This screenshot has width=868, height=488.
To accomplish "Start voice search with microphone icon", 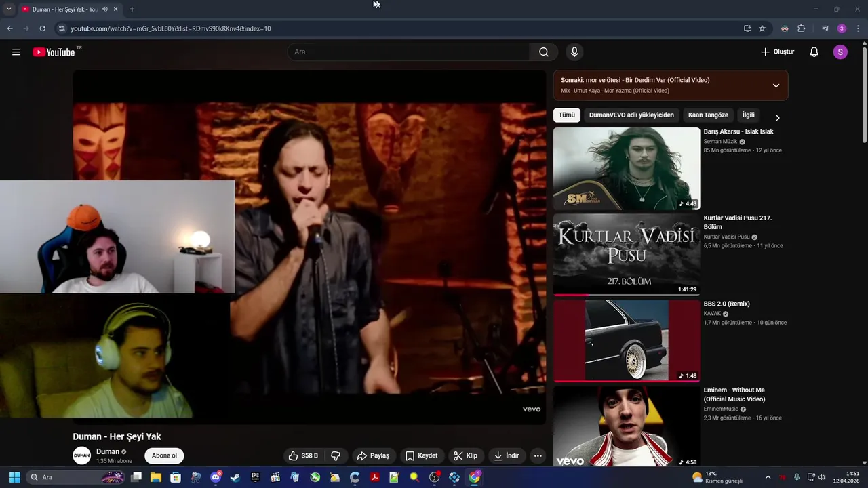I will pos(574,52).
